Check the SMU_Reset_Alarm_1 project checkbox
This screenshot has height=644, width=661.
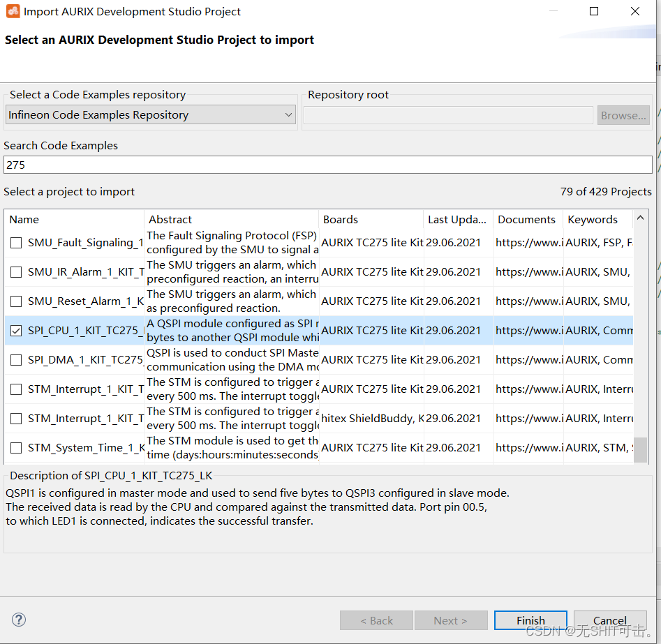[16, 301]
